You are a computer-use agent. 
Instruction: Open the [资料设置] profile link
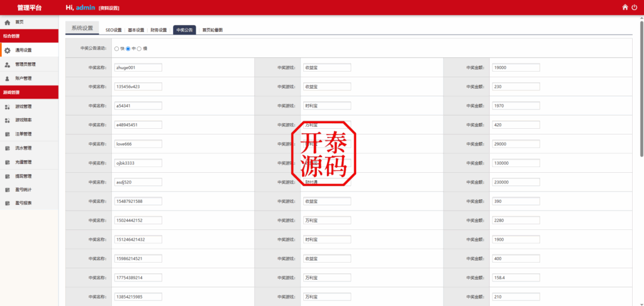click(x=109, y=8)
